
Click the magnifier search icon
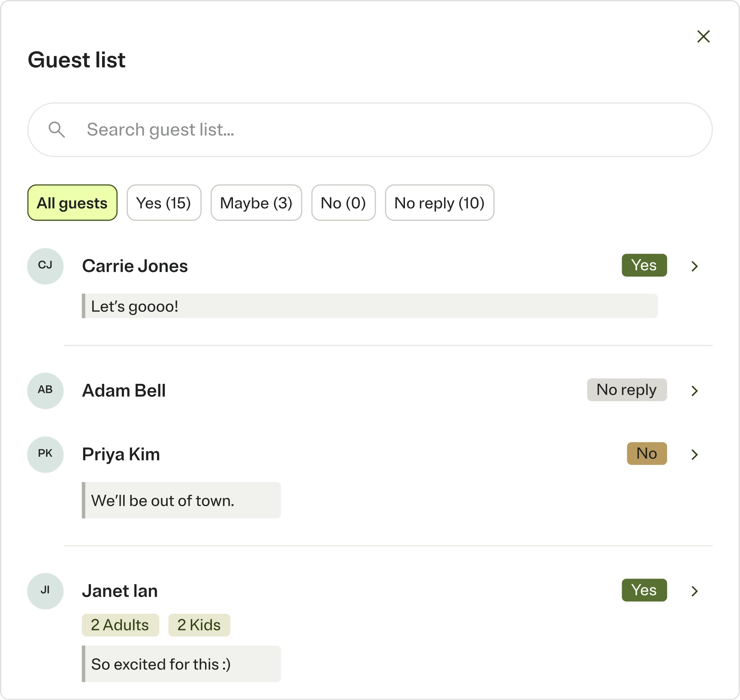pyautogui.click(x=57, y=130)
